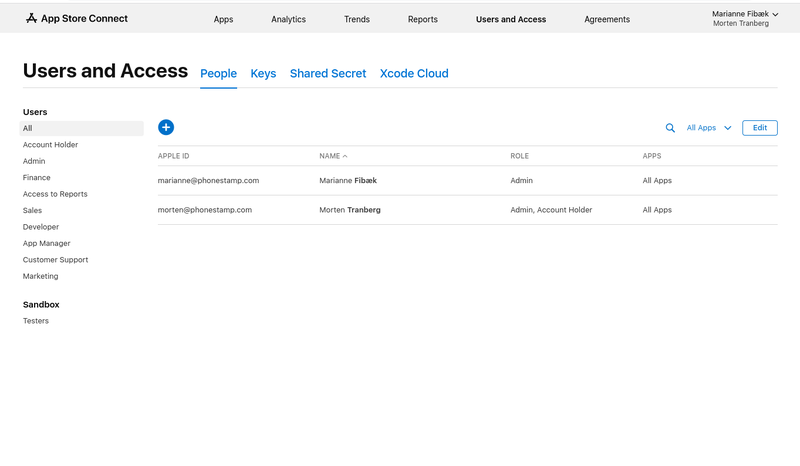Filter users by Access to Reports
Screen dimensions: 800x466
point(55,194)
